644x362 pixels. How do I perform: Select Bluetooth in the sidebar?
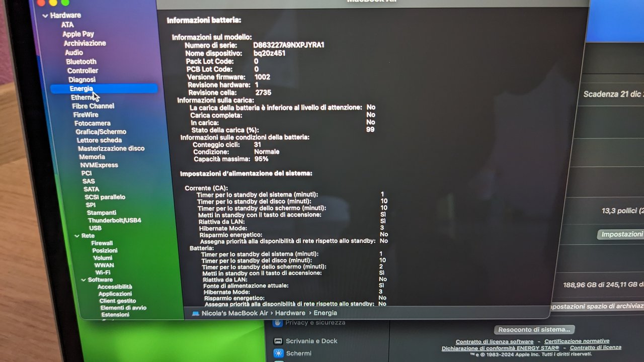point(81,61)
